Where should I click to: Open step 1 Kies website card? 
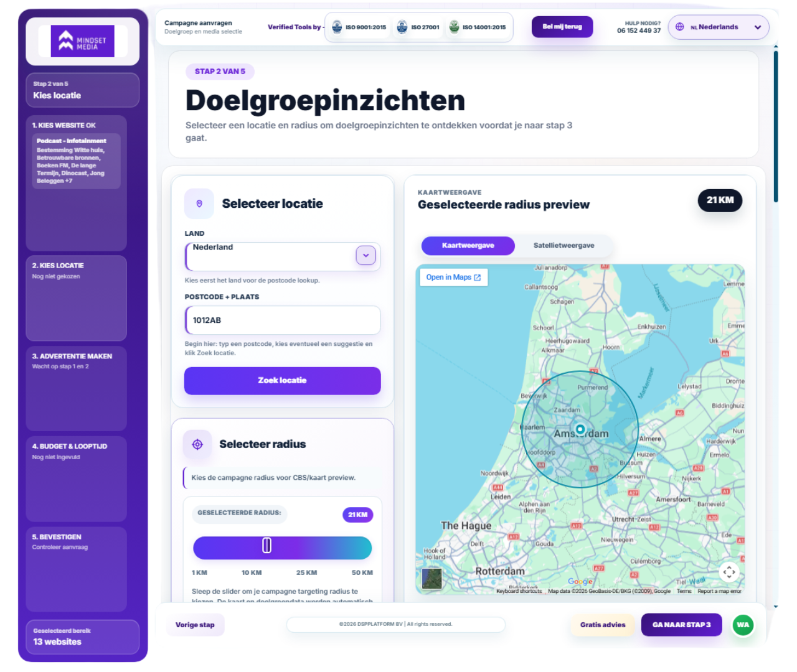[x=77, y=183]
